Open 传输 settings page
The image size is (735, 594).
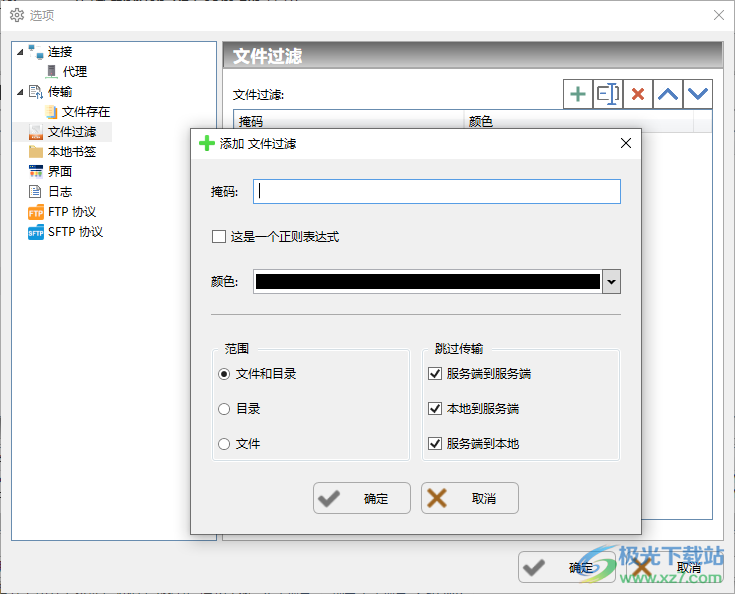[x=60, y=91]
